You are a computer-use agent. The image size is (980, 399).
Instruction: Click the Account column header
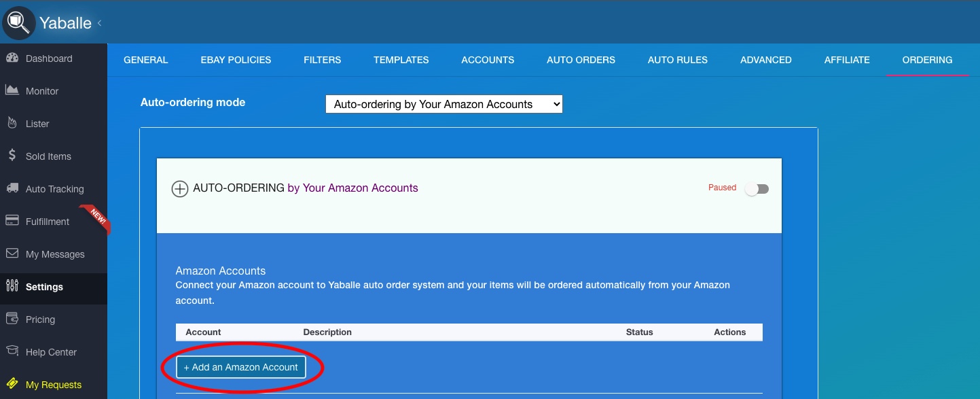tap(203, 332)
